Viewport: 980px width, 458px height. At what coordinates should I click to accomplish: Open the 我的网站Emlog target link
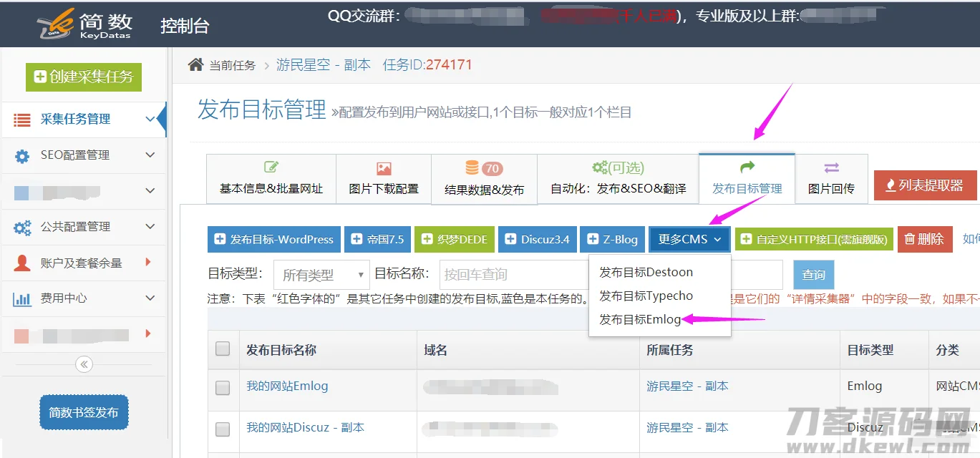click(x=287, y=386)
